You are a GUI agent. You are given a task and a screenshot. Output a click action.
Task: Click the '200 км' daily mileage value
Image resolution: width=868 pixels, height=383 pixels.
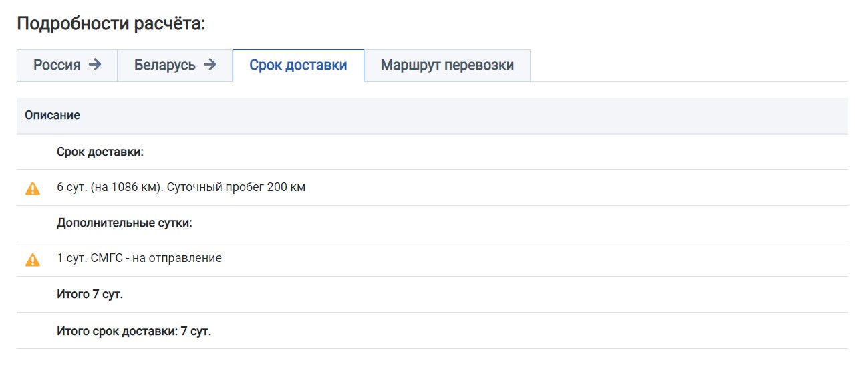pyautogui.click(x=286, y=188)
